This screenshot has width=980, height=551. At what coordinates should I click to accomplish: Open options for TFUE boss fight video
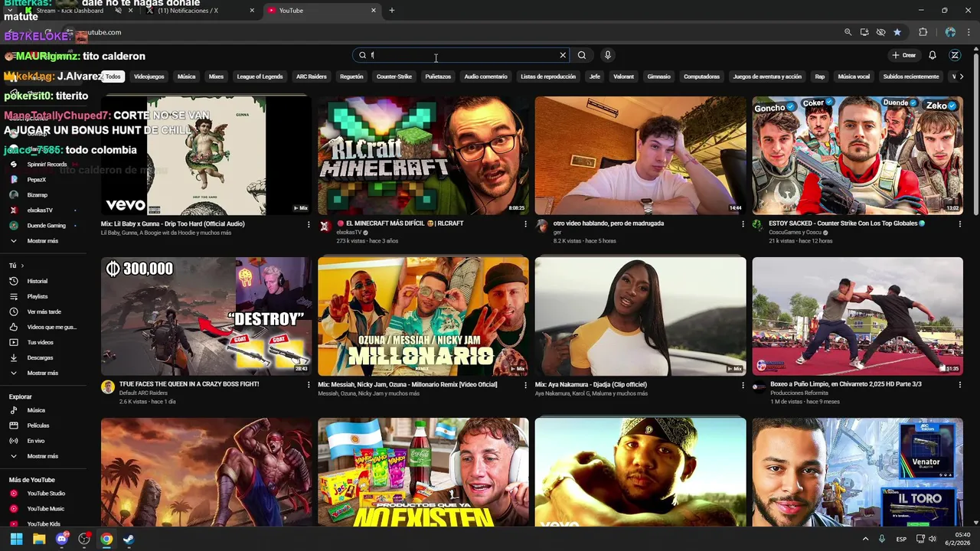[309, 385]
